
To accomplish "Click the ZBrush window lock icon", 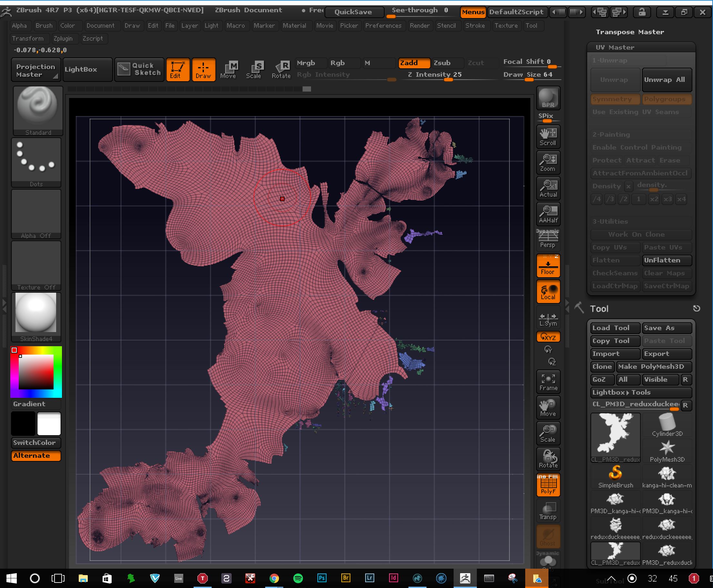I will tap(642, 12).
